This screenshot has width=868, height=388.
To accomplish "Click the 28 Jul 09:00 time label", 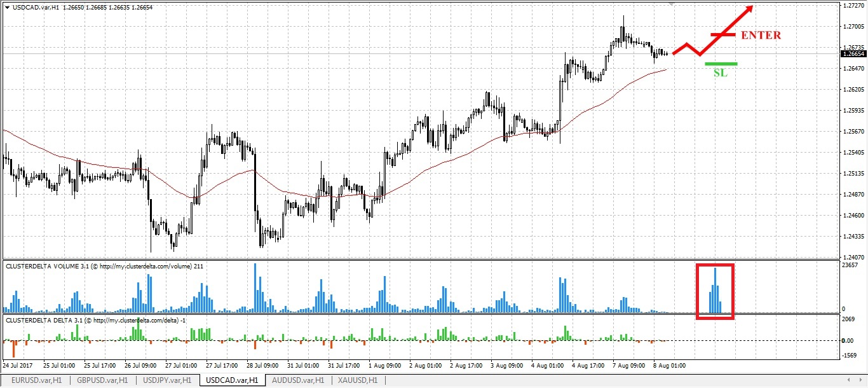I will point(262,366).
